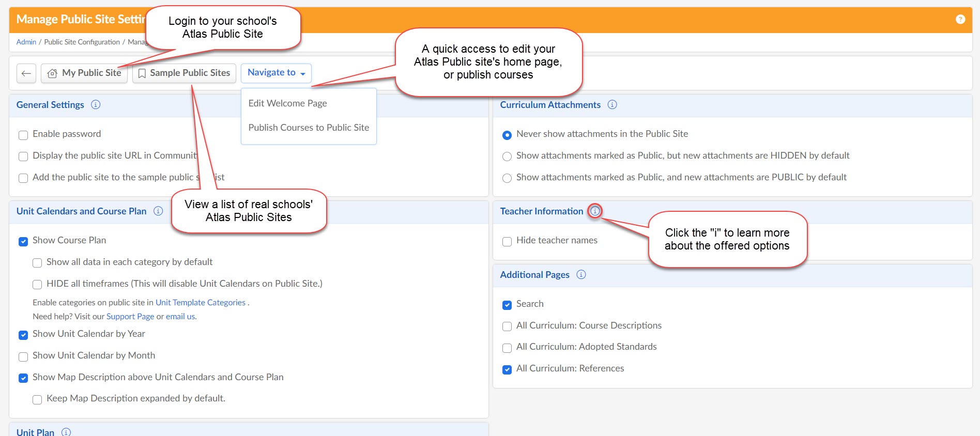Open Unit Template Categories link
The height and width of the screenshot is (436, 980).
pyautogui.click(x=201, y=303)
